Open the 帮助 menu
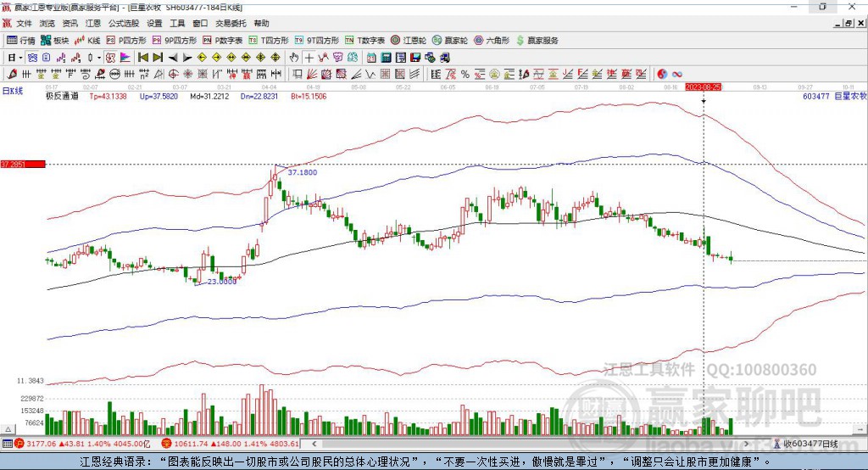868x470 pixels. (x=261, y=23)
